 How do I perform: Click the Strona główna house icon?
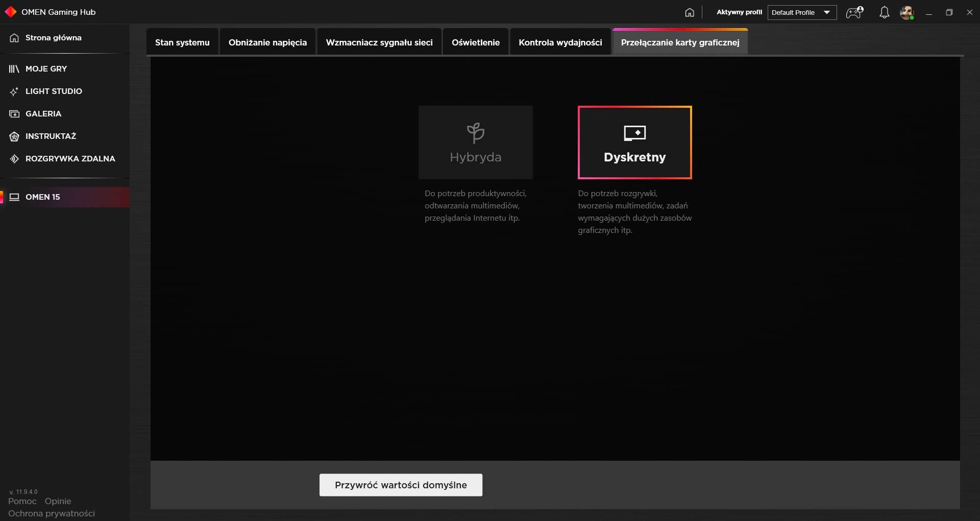tap(14, 38)
